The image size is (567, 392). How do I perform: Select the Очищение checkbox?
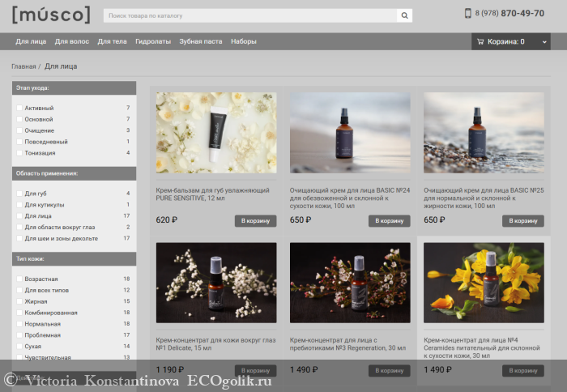[x=19, y=130]
